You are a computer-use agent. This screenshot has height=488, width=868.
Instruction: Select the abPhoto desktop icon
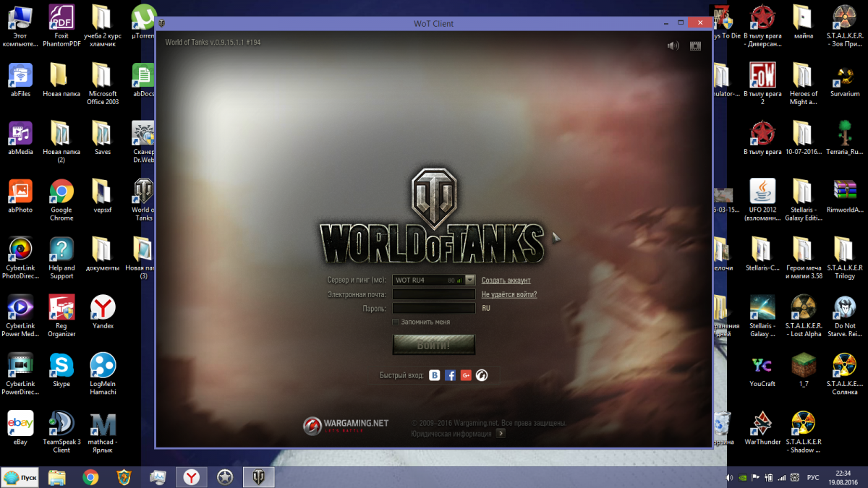click(20, 196)
